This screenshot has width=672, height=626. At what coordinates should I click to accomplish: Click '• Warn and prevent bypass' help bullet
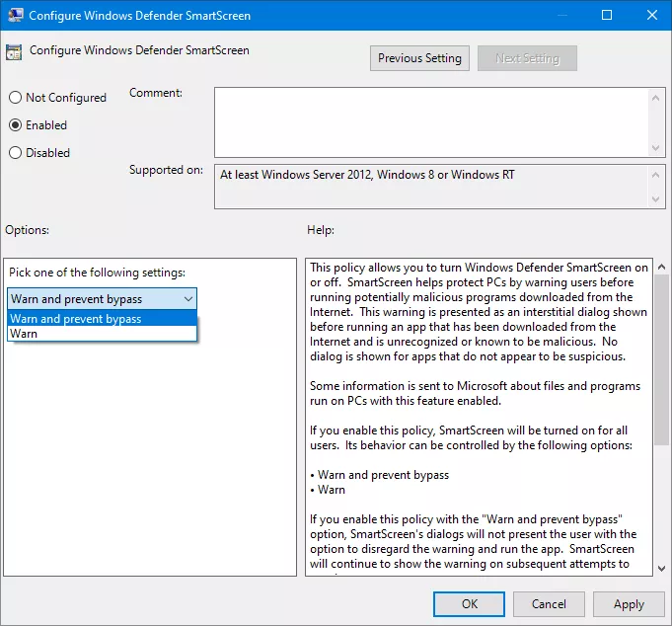[379, 475]
